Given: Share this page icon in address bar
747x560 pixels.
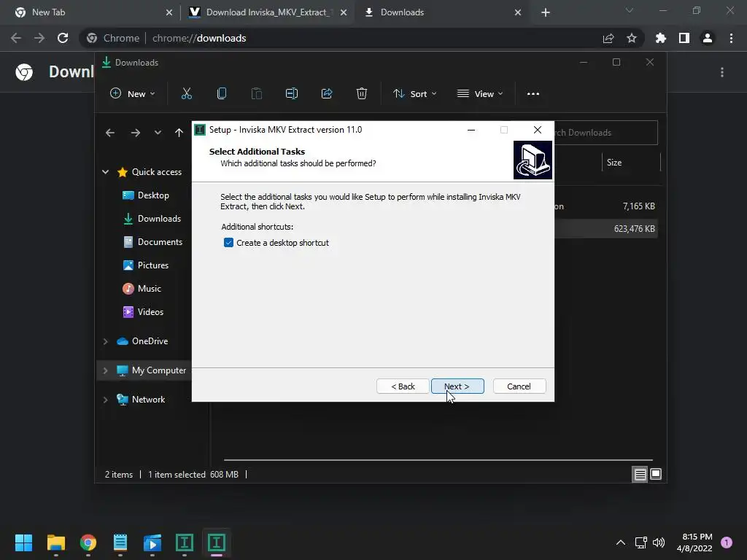Looking at the screenshot, I should [608, 38].
